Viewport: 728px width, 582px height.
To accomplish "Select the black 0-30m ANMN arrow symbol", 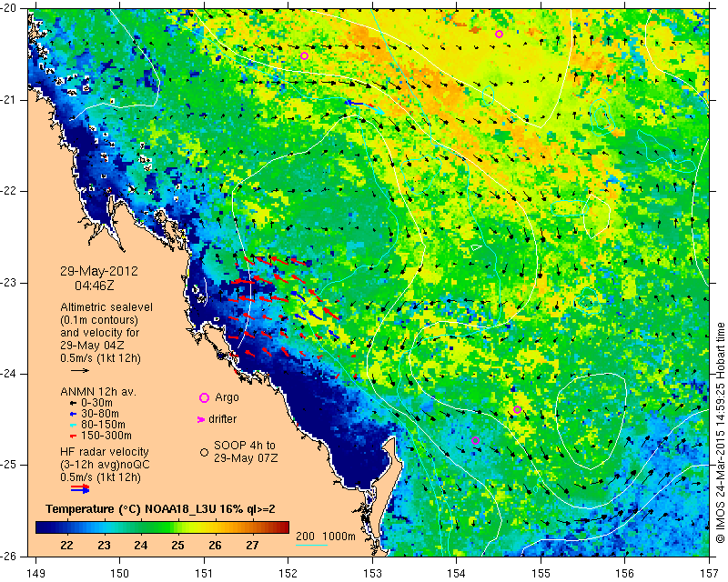I will click(x=73, y=403).
